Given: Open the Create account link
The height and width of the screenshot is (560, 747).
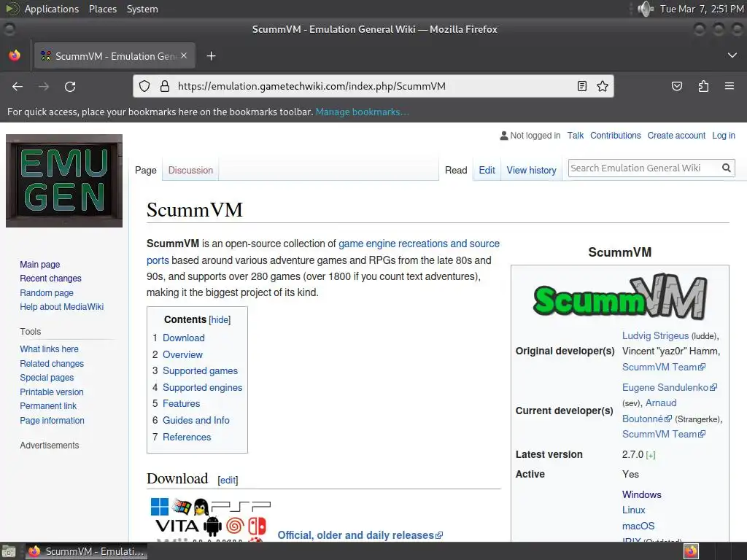Looking at the screenshot, I should [676, 135].
